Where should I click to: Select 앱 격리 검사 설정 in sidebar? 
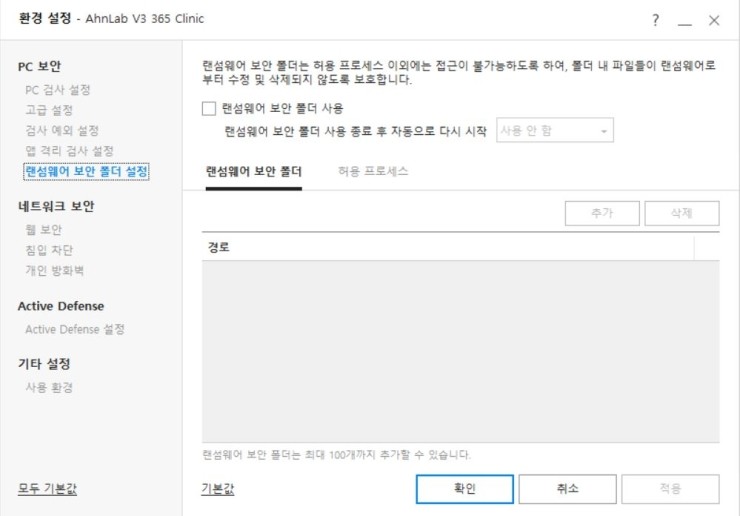[69, 151]
